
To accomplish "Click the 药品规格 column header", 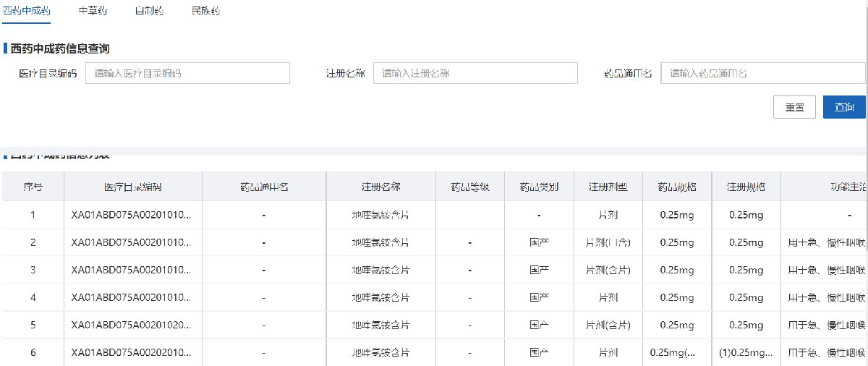I will click(677, 187).
